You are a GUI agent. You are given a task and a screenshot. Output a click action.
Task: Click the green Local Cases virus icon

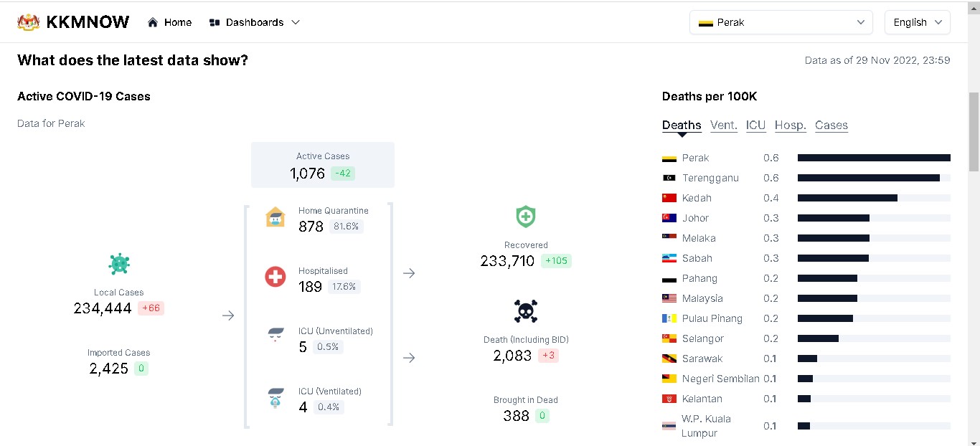pyautogui.click(x=119, y=264)
